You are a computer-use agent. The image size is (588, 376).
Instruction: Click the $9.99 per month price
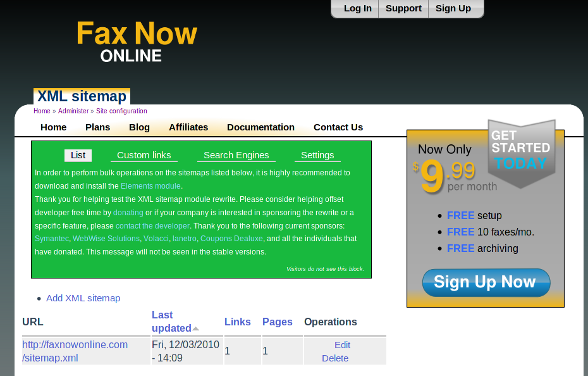pos(455,176)
